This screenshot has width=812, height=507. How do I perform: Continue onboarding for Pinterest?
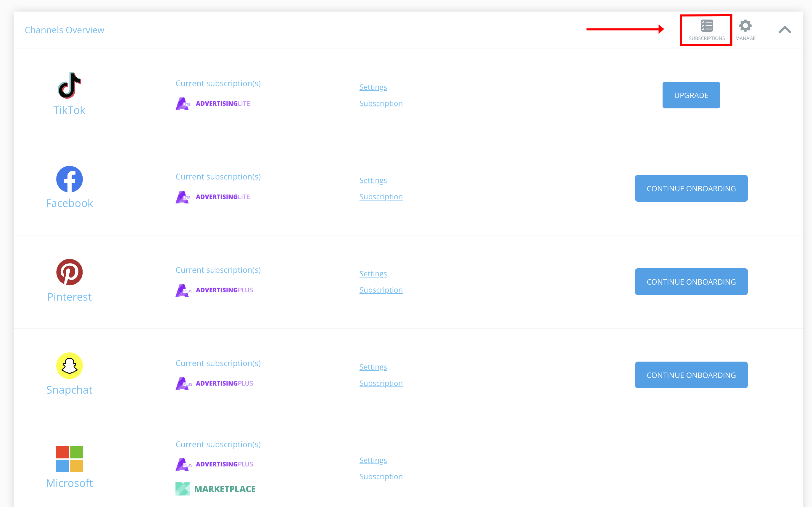(691, 282)
